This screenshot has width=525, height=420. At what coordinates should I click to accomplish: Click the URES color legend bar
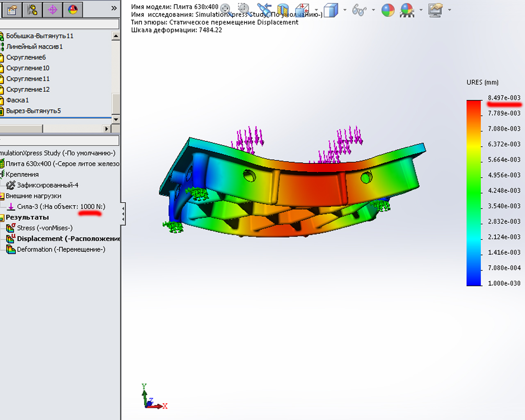pos(474,193)
